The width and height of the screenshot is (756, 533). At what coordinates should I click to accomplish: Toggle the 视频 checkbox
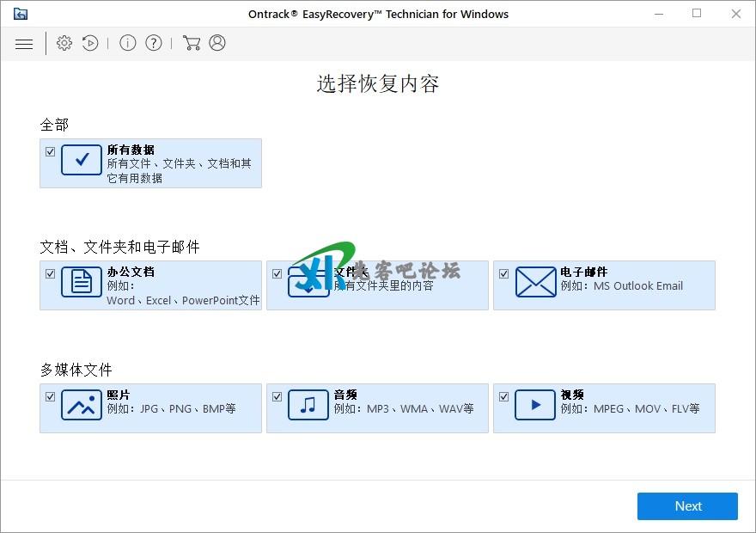(504, 396)
